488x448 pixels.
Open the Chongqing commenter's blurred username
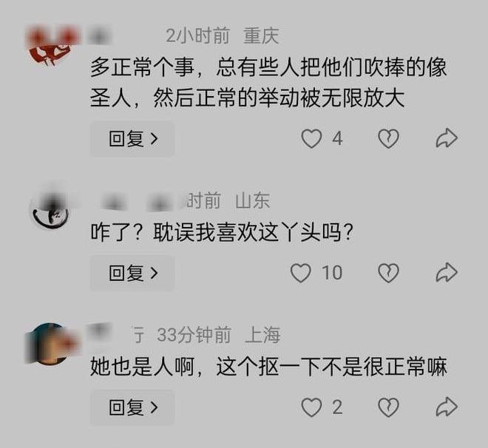[x=100, y=35]
